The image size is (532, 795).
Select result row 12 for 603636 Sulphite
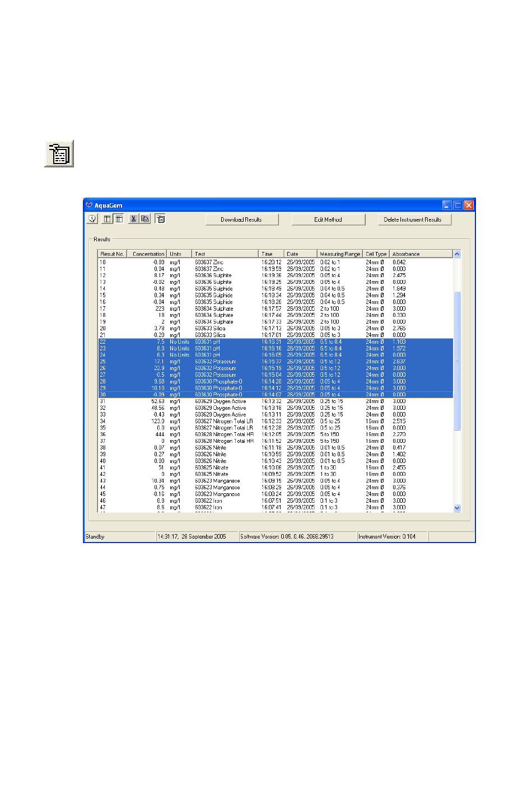tap(275, 275)
